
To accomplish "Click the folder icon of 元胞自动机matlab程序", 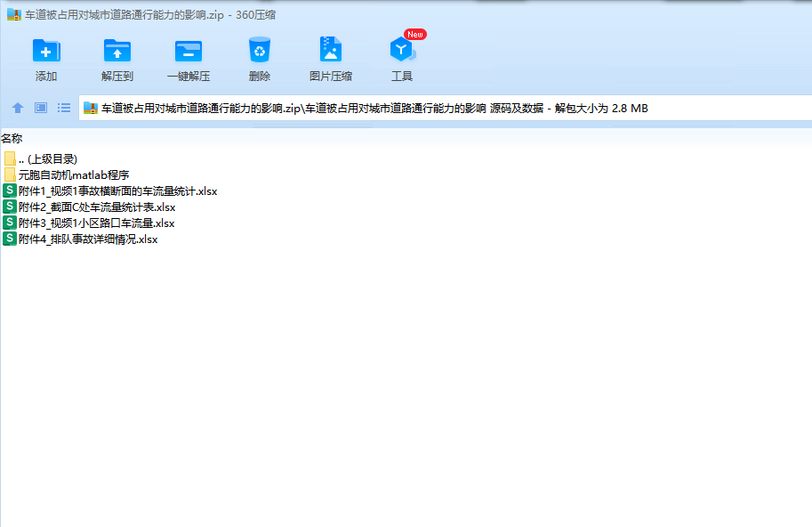I will click(9, 174).
